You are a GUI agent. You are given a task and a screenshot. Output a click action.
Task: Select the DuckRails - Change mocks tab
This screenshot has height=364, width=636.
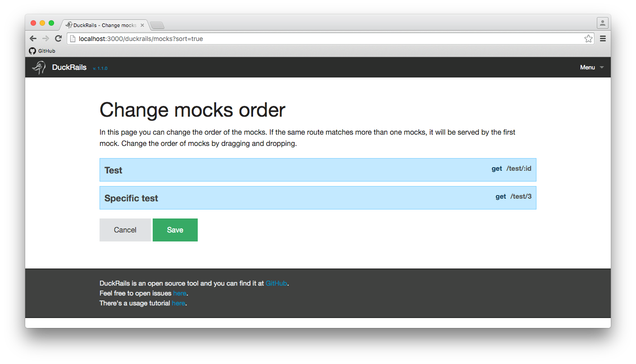pos(104,25)
